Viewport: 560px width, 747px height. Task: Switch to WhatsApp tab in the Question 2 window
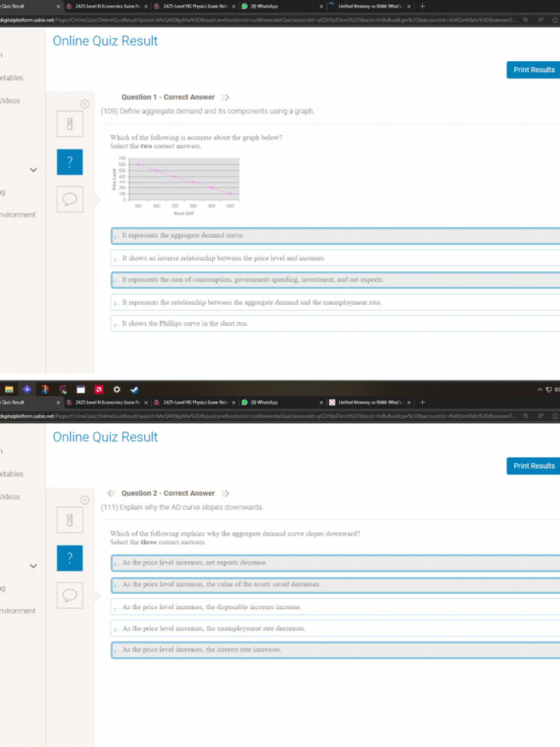[x=281, y=402]
